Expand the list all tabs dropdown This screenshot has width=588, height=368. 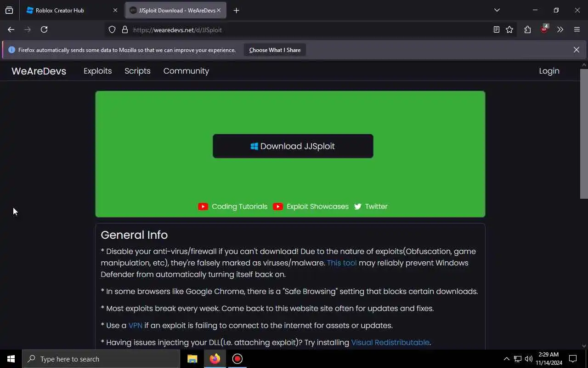pyautogui.click(x=497, y=10)
